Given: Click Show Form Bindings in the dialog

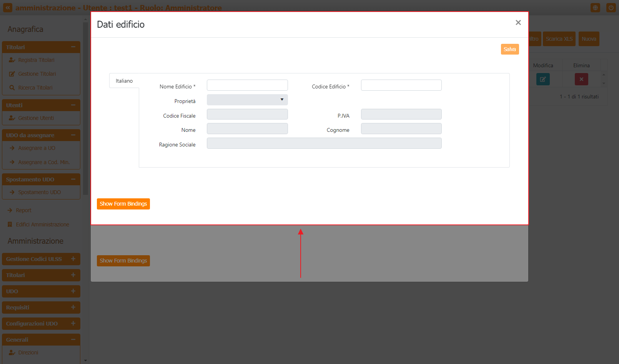Looking at the screenshot, I should tap(123, 204).
